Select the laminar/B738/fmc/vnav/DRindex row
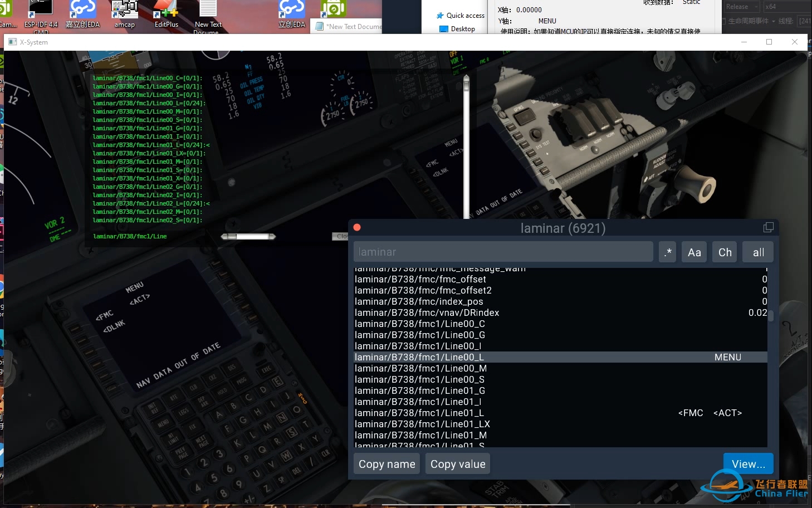 561,312
